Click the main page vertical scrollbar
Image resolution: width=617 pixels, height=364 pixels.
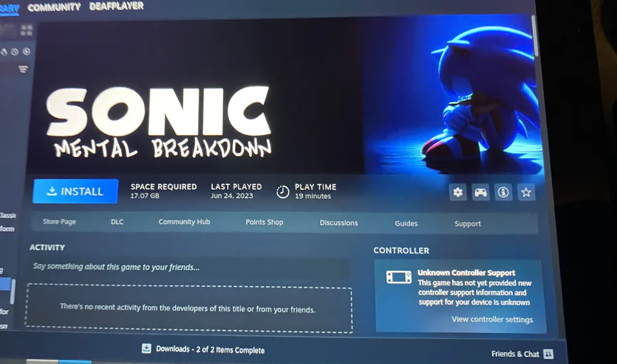pyautogui.click(x=535, y=36)
